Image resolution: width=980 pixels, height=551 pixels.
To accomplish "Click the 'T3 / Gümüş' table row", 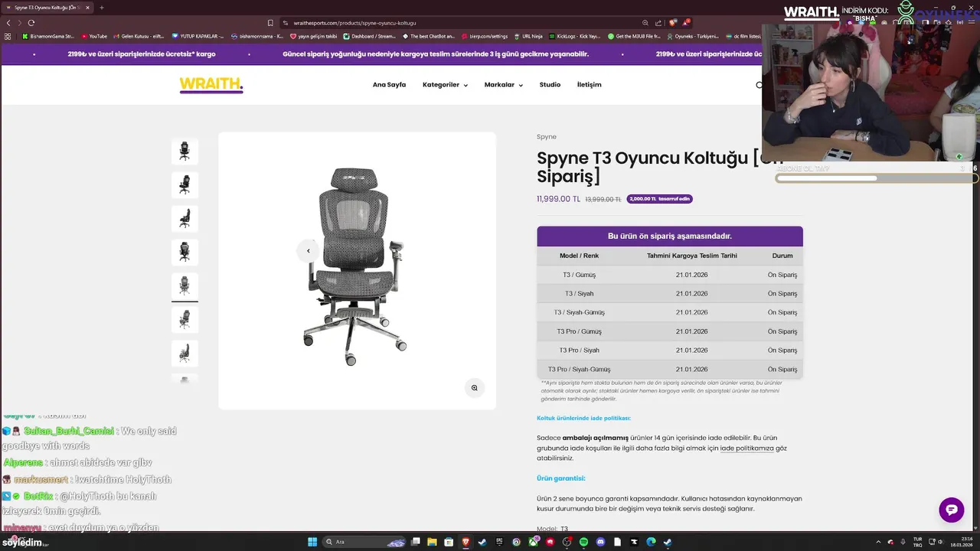I will coord(670,275).
